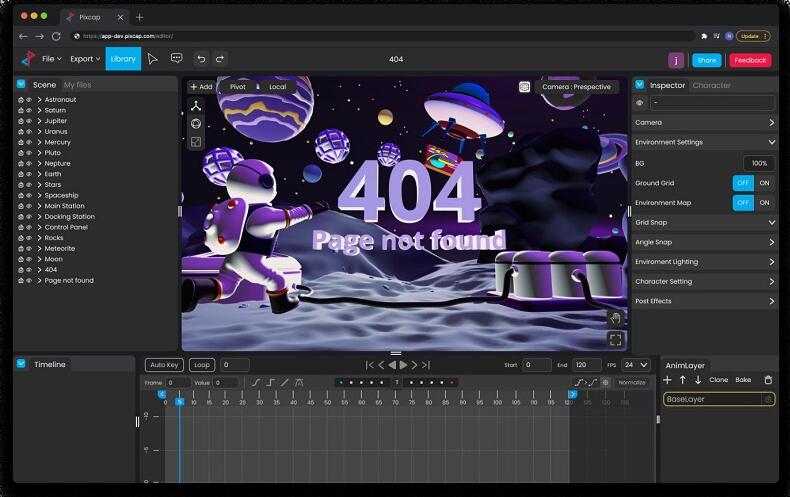Expand the Saturn tree item

(39, 110)
